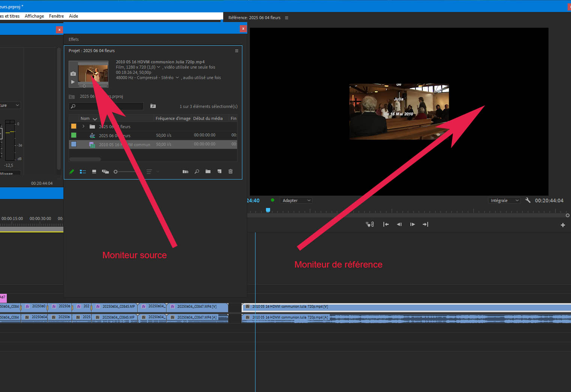Step back one frame in Reference monitor
This screenshot has width=571, height=392.
(399, 224)
